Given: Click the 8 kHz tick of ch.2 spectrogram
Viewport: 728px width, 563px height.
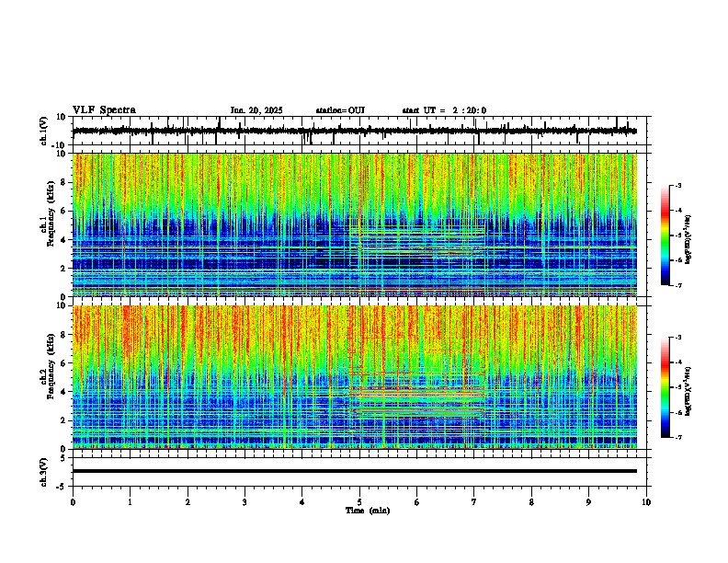Looking at the screenshot, I should 64,335.
